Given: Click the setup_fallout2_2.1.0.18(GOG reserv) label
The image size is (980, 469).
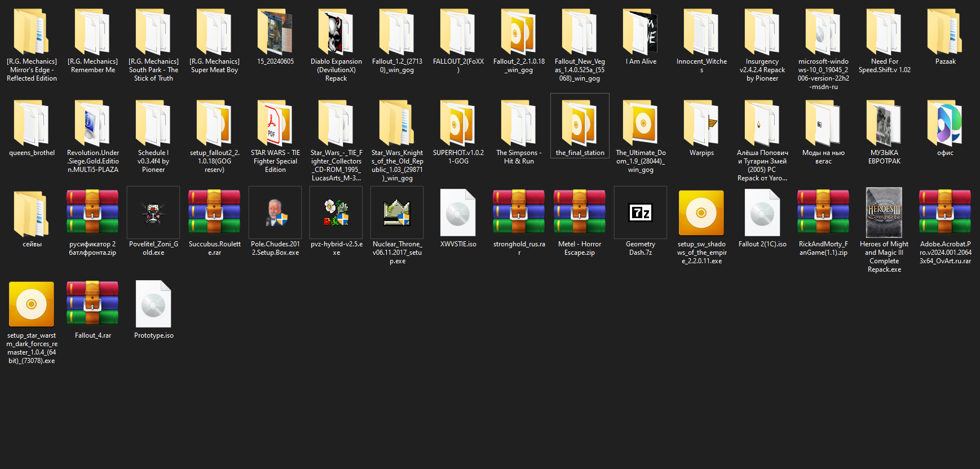Looking at the screenshot, I should click(x=214, y=161).
